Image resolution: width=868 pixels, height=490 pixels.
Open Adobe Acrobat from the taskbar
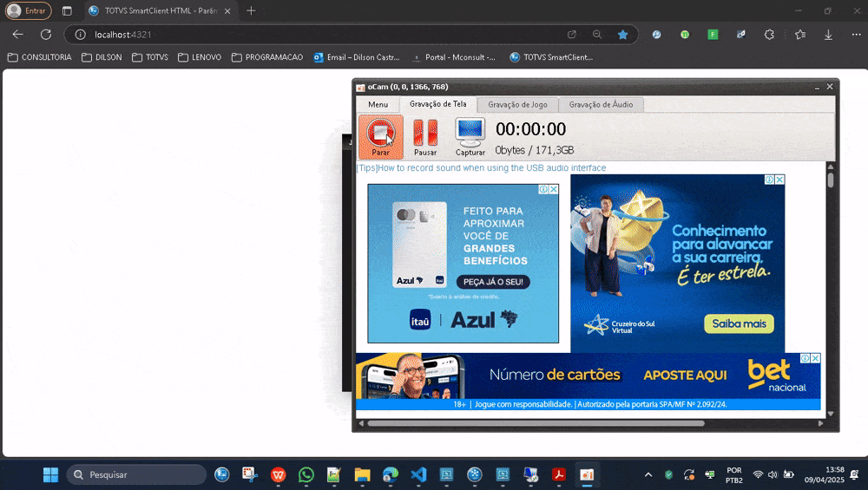558,474
